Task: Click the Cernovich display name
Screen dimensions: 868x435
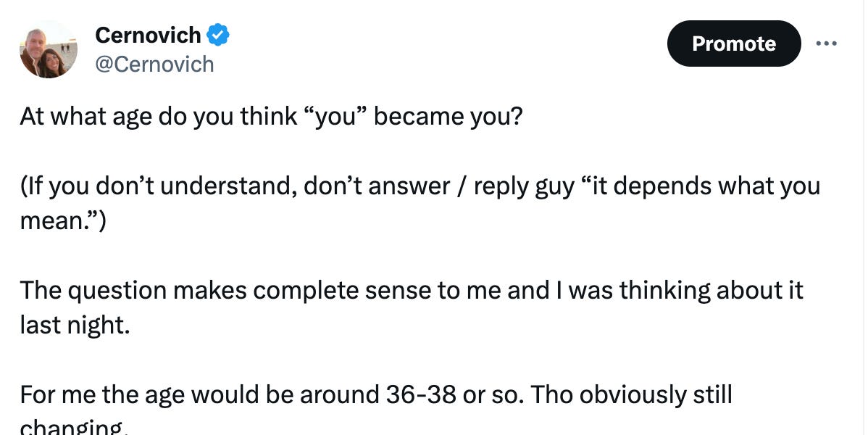Action: [x=148, y=34]
